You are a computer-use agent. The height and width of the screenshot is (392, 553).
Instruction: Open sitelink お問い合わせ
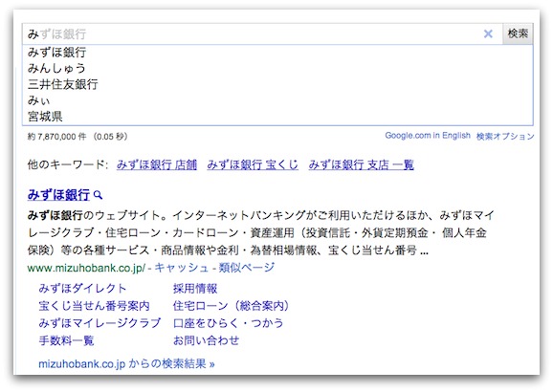click(x=206, y=340)
